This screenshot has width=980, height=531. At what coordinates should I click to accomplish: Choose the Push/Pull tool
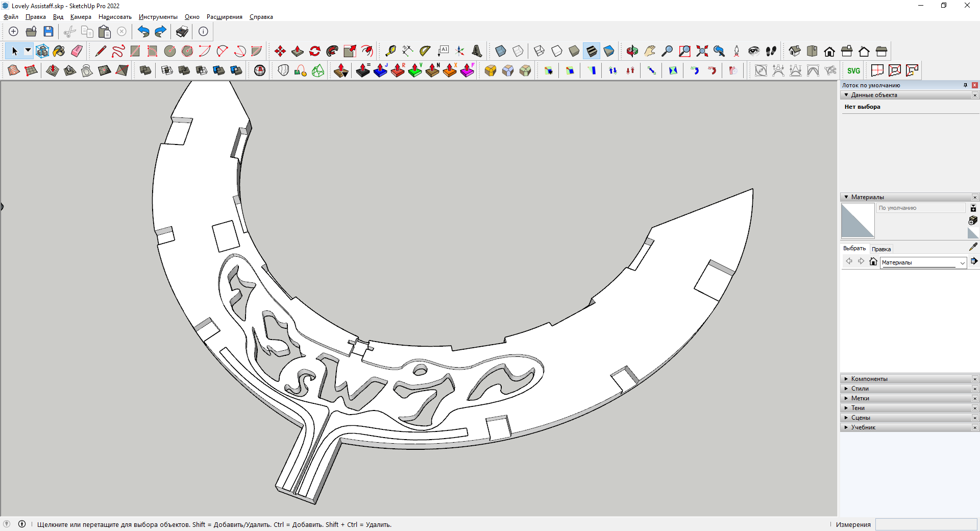point(298,51)
